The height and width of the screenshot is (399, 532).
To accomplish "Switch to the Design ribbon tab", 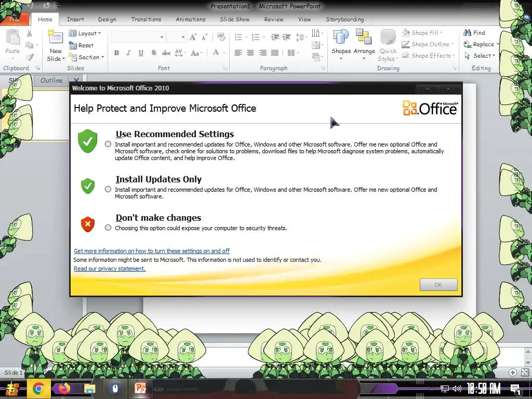I will (107, 19).
